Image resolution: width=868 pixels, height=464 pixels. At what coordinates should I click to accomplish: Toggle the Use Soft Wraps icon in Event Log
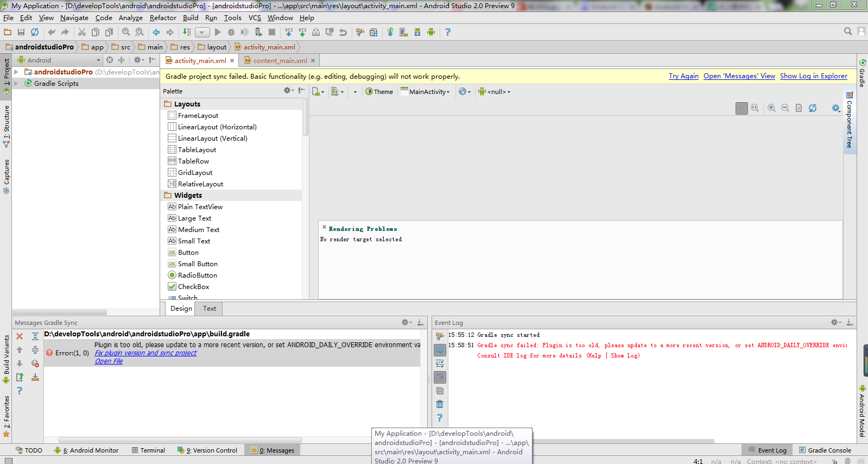pyautogui.click(x=440, y=363)
